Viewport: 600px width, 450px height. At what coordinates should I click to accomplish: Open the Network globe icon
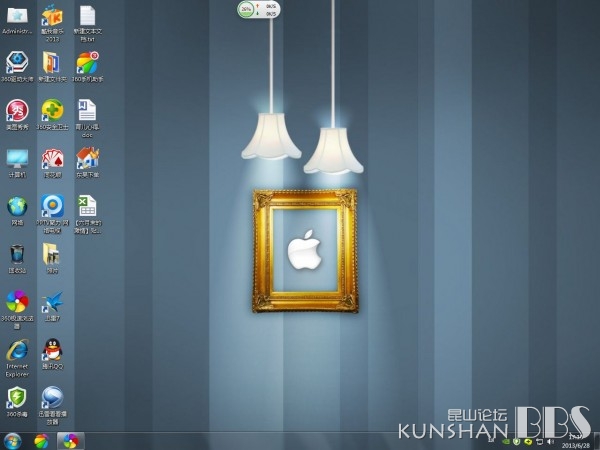pos(18,206)
